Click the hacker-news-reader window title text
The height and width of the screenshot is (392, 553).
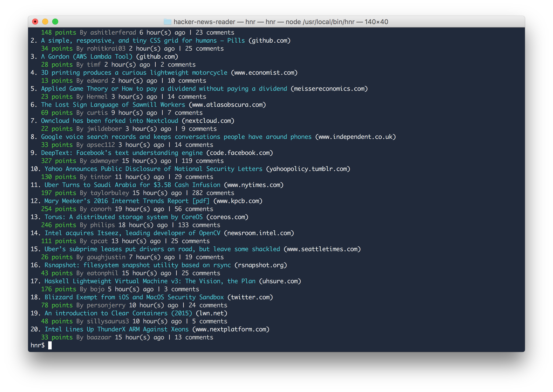coord(204,22)
